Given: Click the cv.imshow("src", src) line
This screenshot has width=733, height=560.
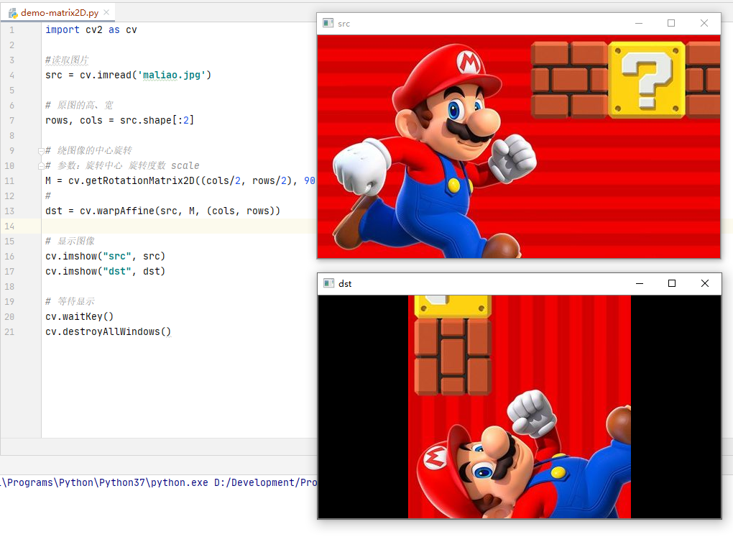Looking at the screenshot, I should [105, 256].
